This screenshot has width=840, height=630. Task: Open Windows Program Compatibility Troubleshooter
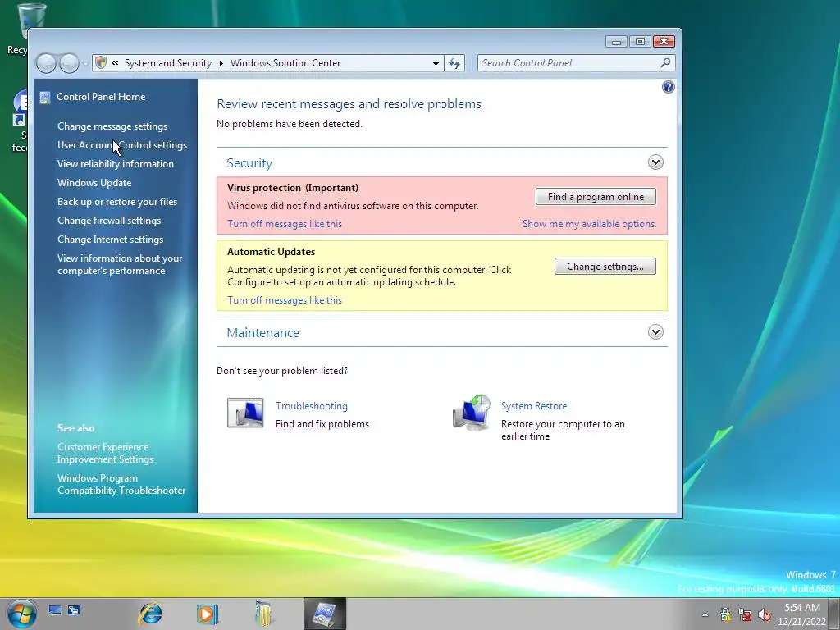121,484
